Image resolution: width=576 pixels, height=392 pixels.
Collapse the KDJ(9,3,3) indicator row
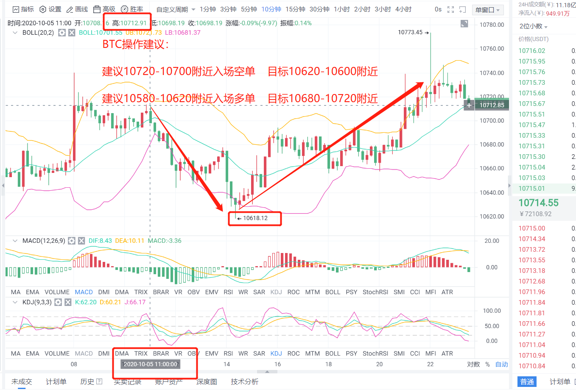click(14, 302)
